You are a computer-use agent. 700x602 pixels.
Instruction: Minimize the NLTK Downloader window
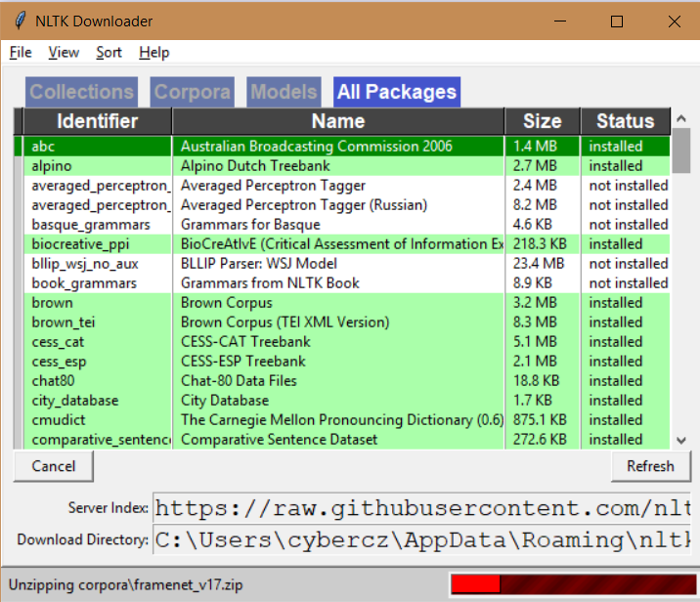pos(560,21)
